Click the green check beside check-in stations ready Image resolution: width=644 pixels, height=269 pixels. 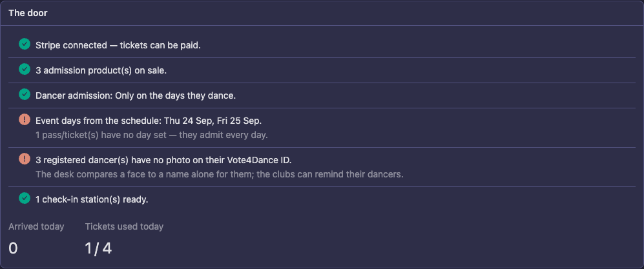pyautogui.click(x=25, y=199)
